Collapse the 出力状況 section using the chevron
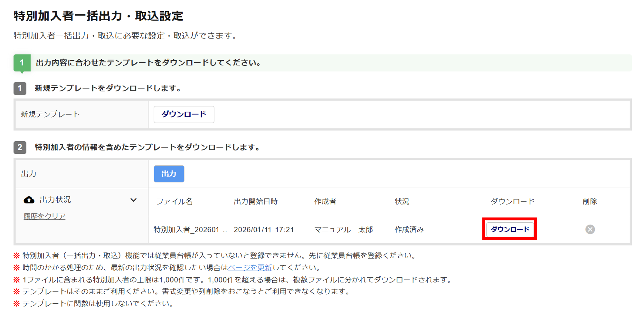Screen dimensions: 644x314 click(133, 200)
